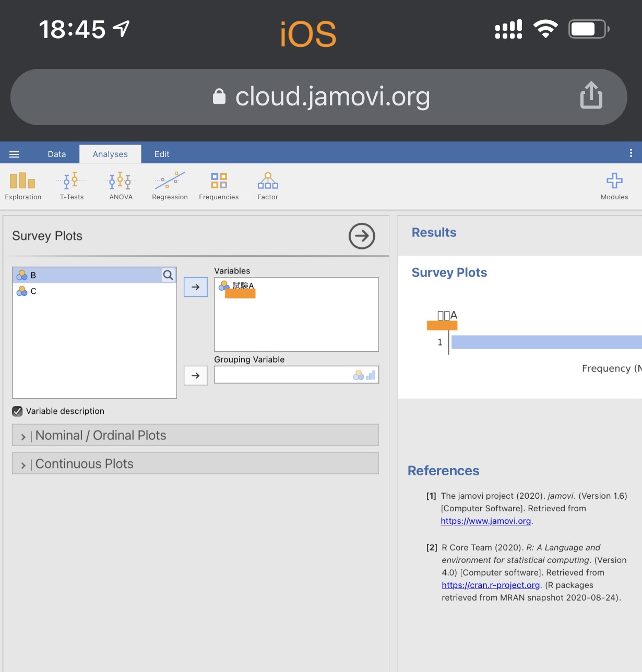Screen dimensions: 642x672
Task: Open the T-Tests analyses menu
Action: coord(72,186)
